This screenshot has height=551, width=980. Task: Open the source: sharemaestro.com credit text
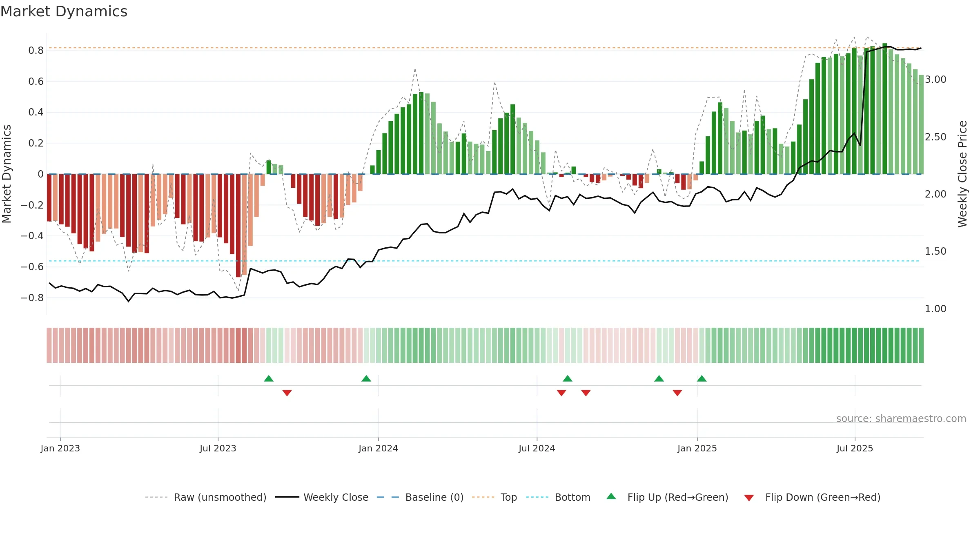pyautogui.click(x=901, y=419)
